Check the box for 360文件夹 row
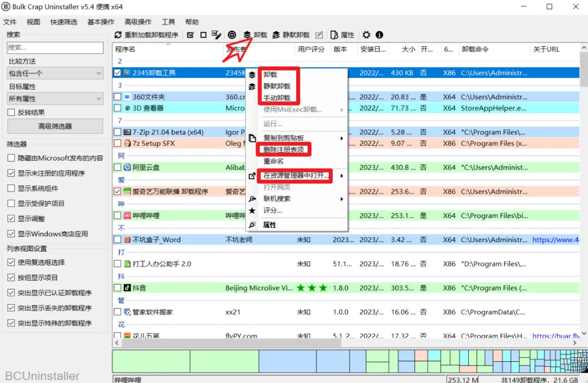The height and width of the screenshot is (383, 588). coord(118,97)
